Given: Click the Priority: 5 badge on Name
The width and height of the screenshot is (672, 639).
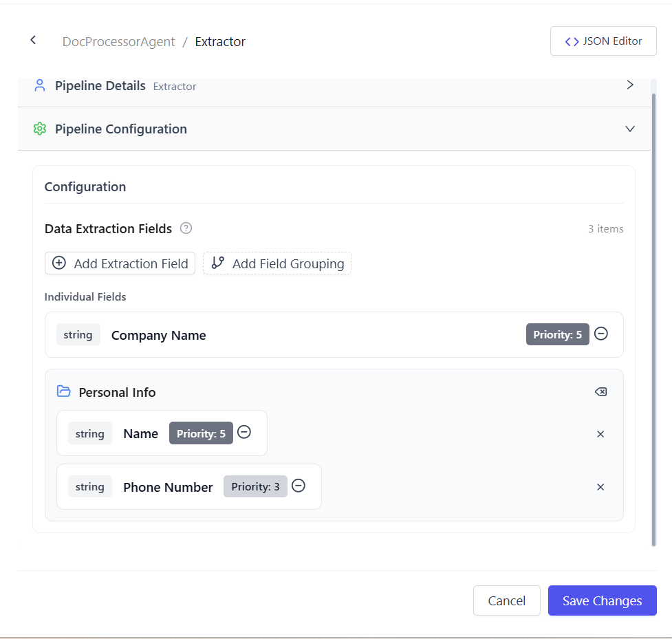Looking at the screenshot, I should coord(201,433).
